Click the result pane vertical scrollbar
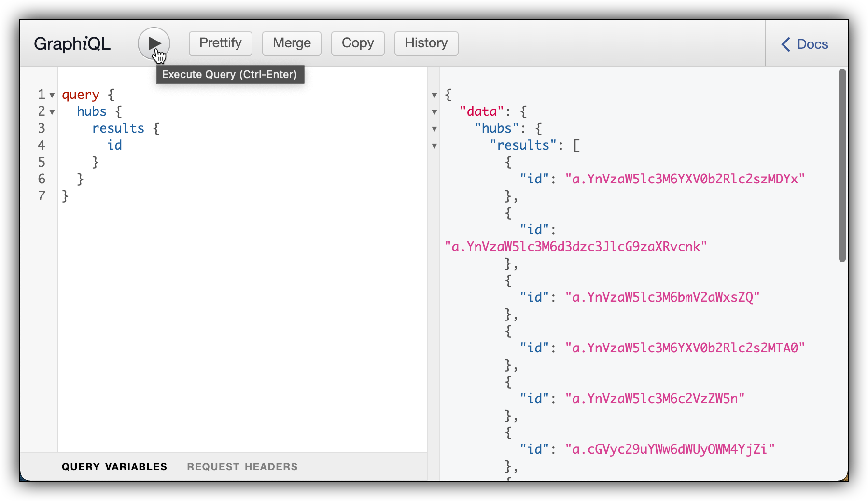Viewport: 868px width, 501px height. pyautogui.click(x=842, y=166)
